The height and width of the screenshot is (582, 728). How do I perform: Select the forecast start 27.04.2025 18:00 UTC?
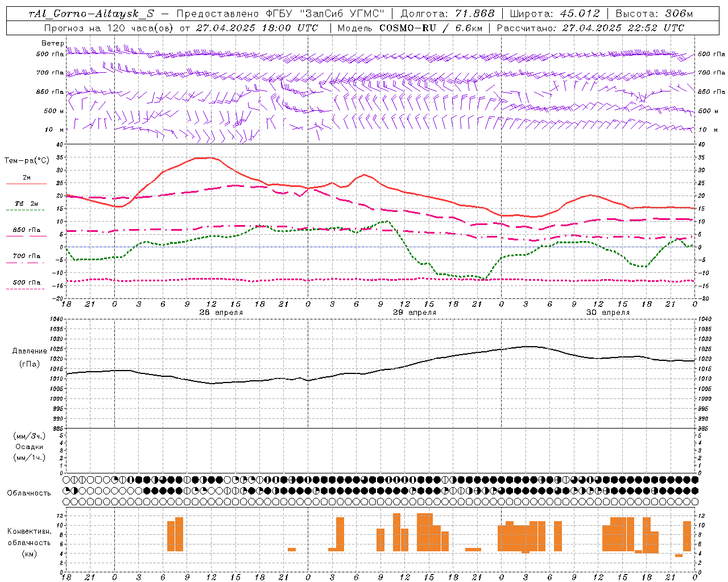(257, 28)
